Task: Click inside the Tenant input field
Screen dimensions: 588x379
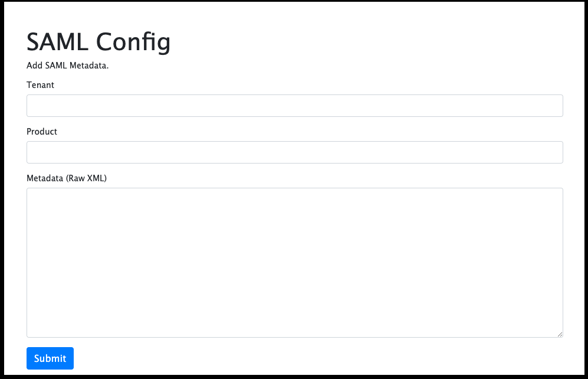Action: [x=295, y=105]
